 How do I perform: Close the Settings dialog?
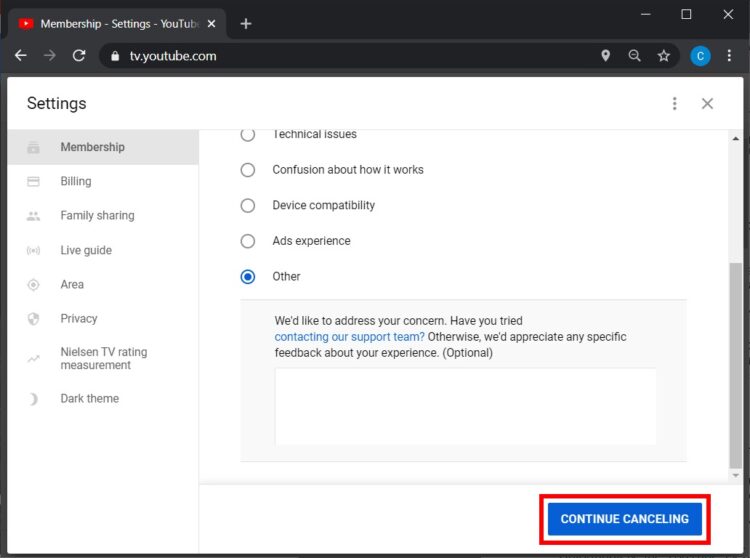[707, 103]
